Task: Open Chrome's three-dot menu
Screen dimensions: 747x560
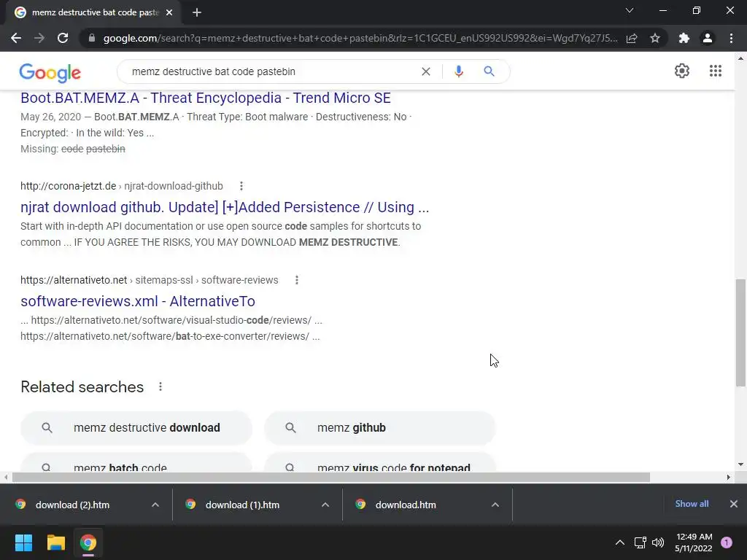Action: (731, 38)
